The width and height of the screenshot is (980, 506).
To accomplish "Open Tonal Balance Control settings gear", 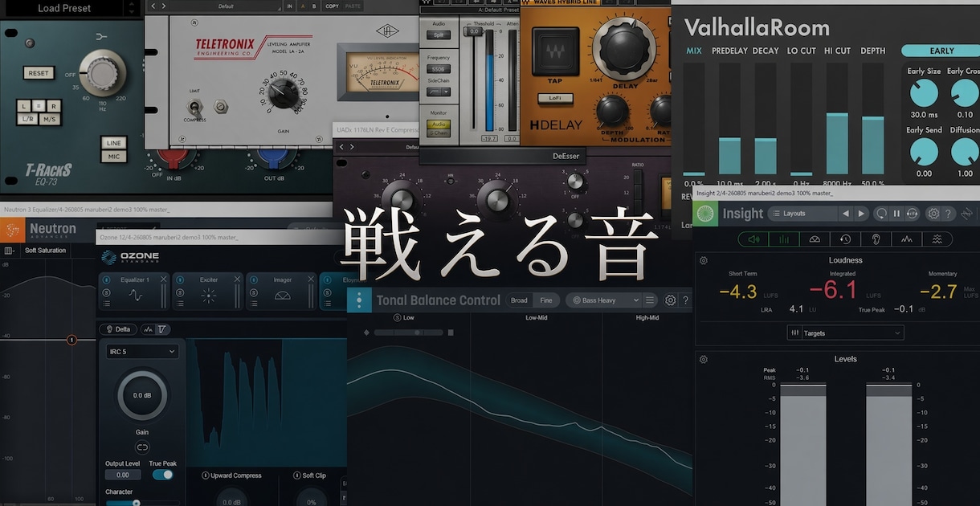I will click(671, 300).
